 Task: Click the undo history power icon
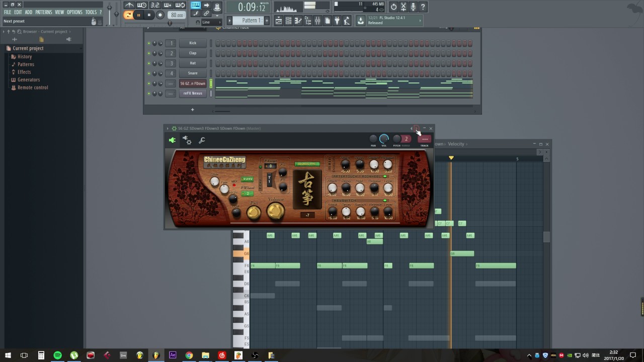393,7
